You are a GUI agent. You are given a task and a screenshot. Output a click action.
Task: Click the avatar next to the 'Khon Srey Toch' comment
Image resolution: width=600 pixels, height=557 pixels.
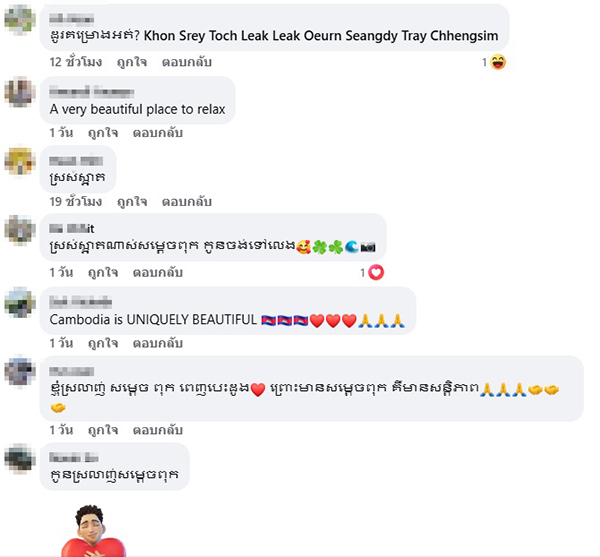point(19,22)
